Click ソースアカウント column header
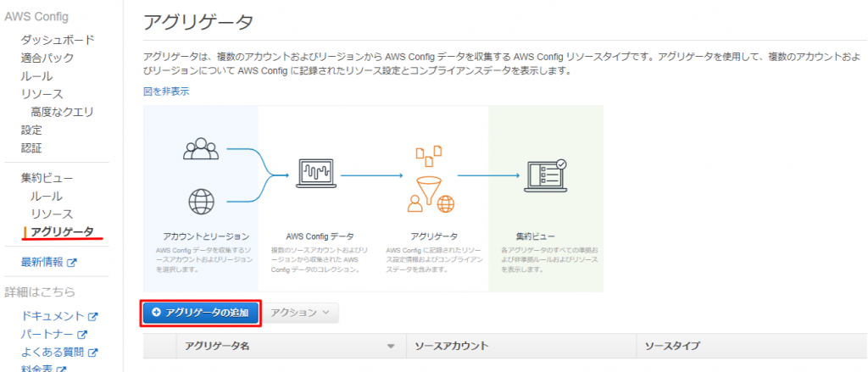The height and width of the screenshot is (372, 868). click(521, 346)
